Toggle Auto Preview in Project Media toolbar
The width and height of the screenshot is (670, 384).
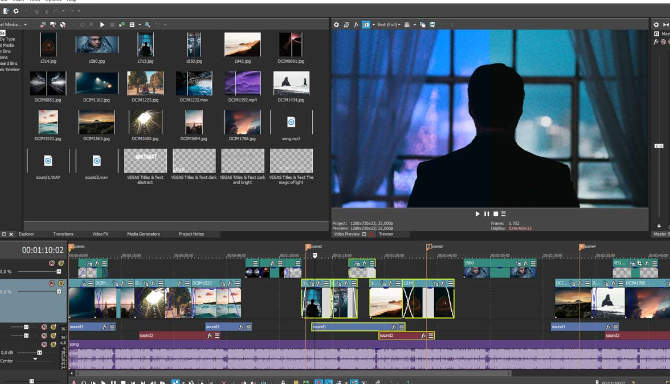tap(122, 25)
